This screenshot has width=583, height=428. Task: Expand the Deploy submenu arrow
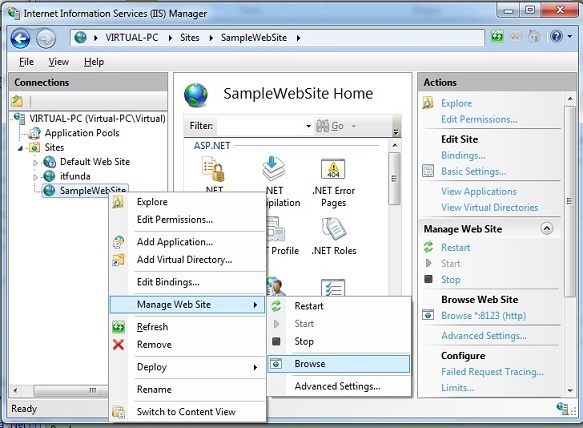coord(255,367)
